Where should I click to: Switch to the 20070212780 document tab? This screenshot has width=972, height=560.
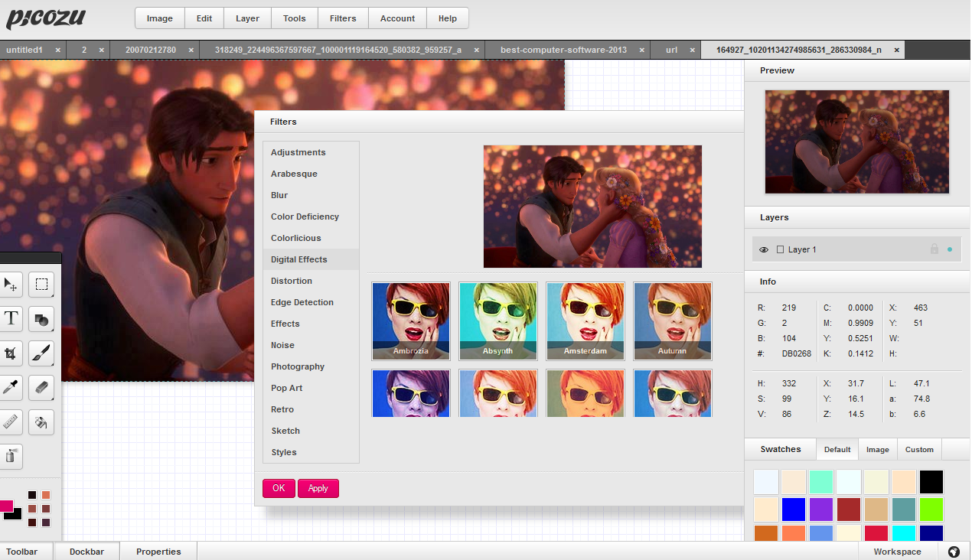point(151,50)
